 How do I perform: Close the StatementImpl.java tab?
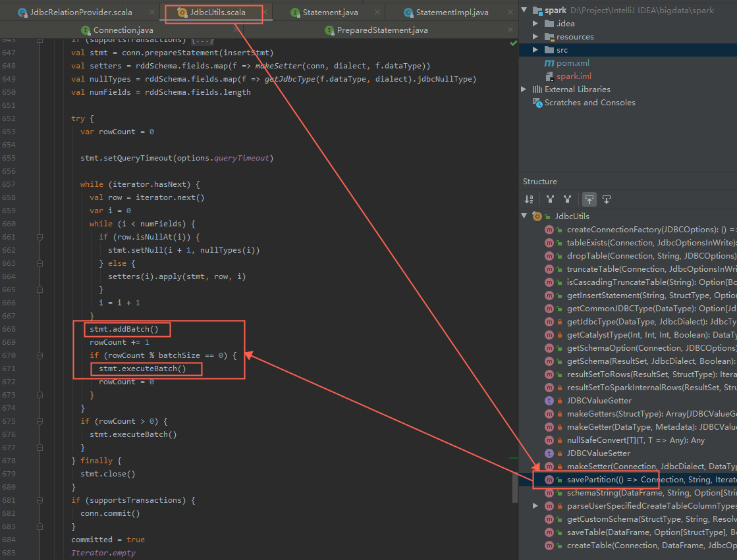510,13
